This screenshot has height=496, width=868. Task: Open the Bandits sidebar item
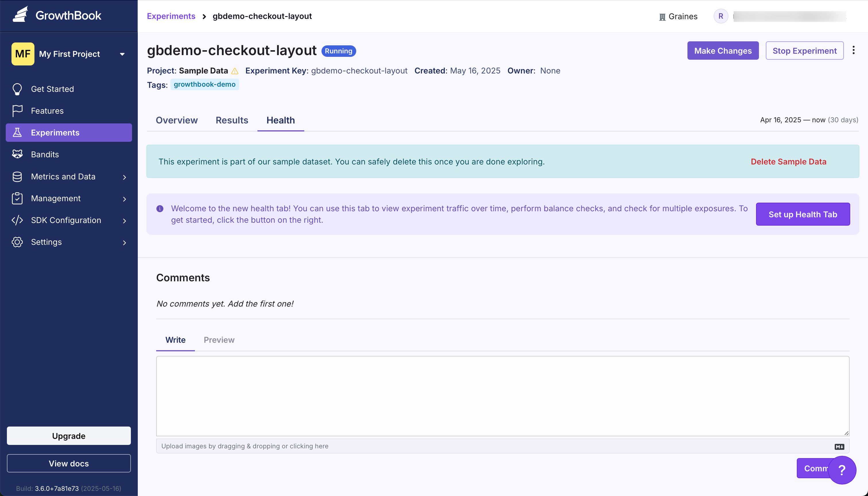tap(69, 154)
